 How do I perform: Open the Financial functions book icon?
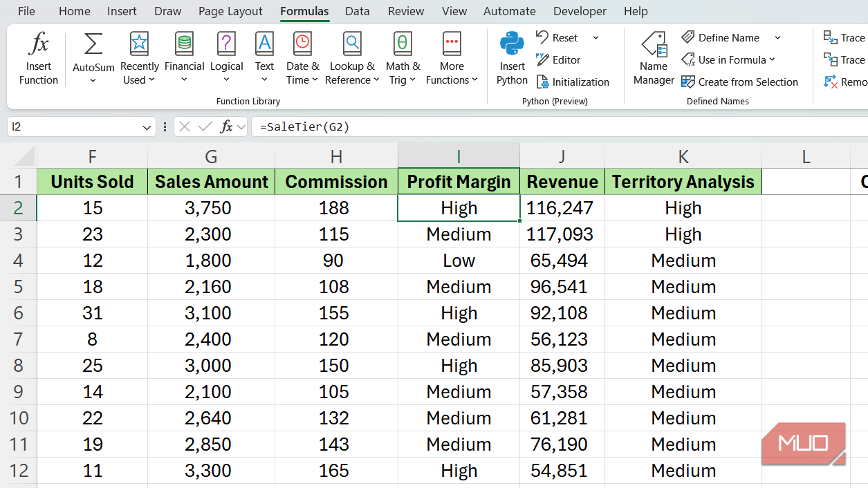coord(184,44)
